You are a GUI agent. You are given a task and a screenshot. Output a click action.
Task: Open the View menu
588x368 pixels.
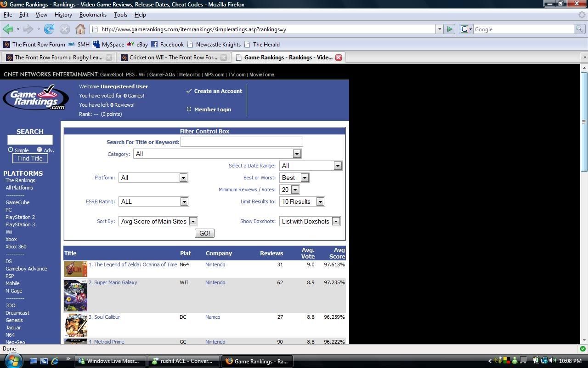41,14
